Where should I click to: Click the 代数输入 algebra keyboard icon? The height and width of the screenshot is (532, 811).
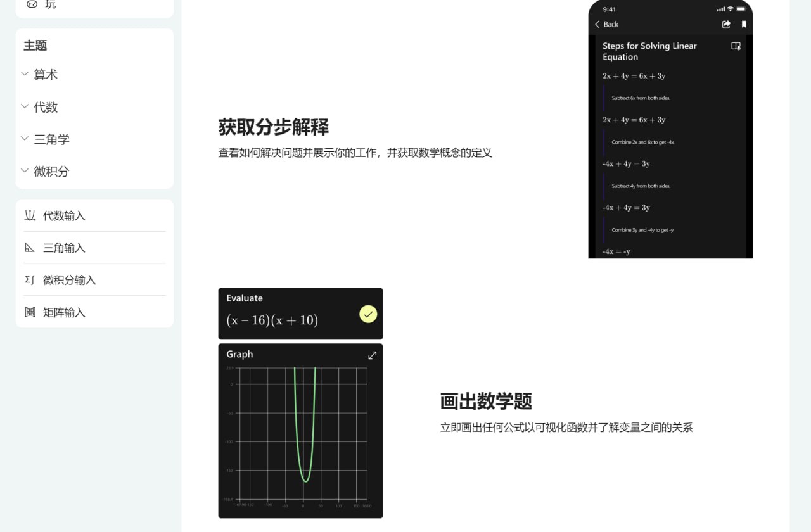30,216
